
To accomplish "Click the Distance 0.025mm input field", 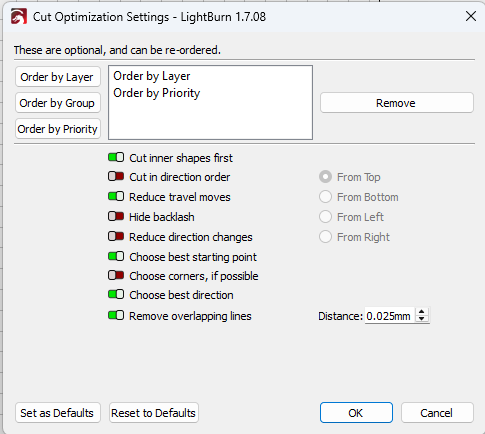I will click(390, 315).
